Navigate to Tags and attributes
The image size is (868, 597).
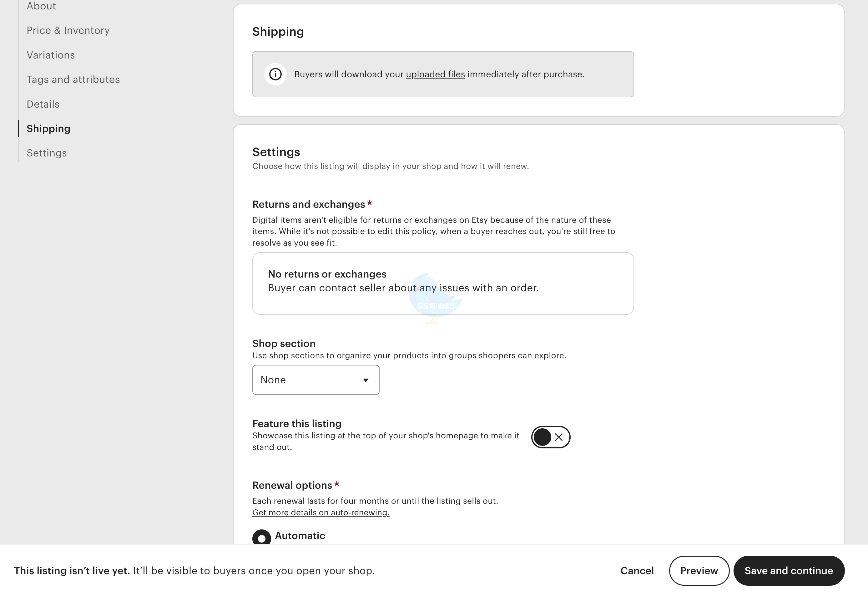click(73, 79)
